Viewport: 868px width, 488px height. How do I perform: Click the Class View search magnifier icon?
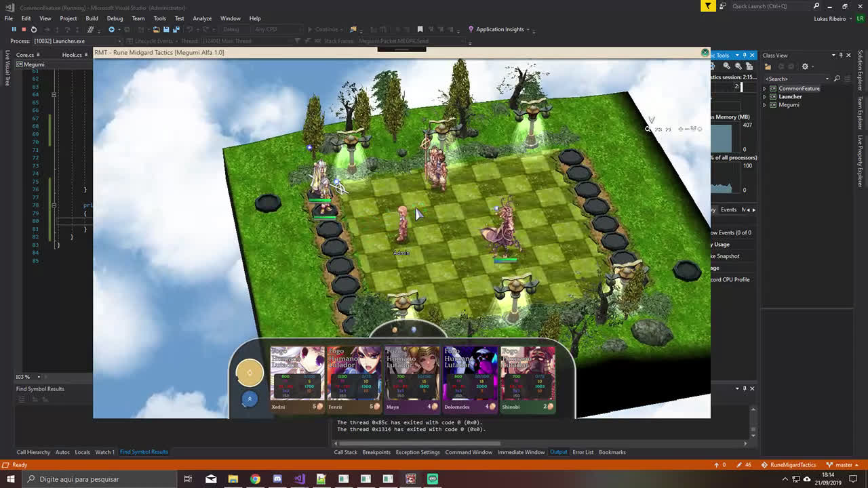[837, 79]
